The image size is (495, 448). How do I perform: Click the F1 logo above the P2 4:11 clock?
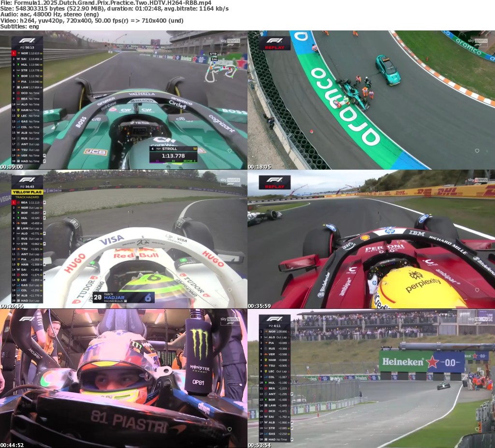click(275, 319)
